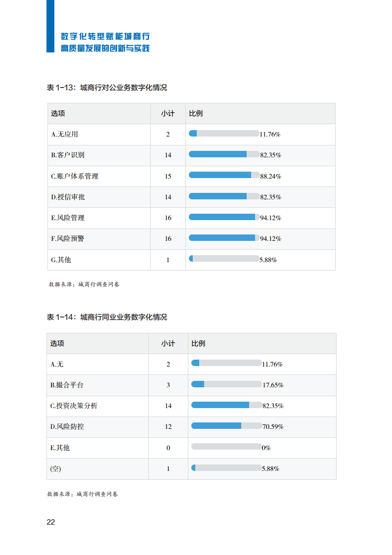Click 11.76% in the A.无应用 row
392x555 pixels.
(270, 134)
